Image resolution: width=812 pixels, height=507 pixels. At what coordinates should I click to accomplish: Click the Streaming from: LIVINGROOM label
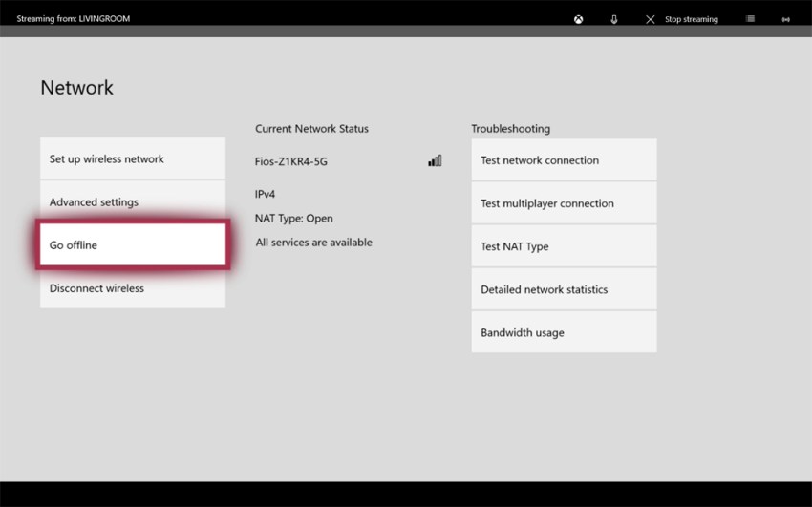(73, 19)
